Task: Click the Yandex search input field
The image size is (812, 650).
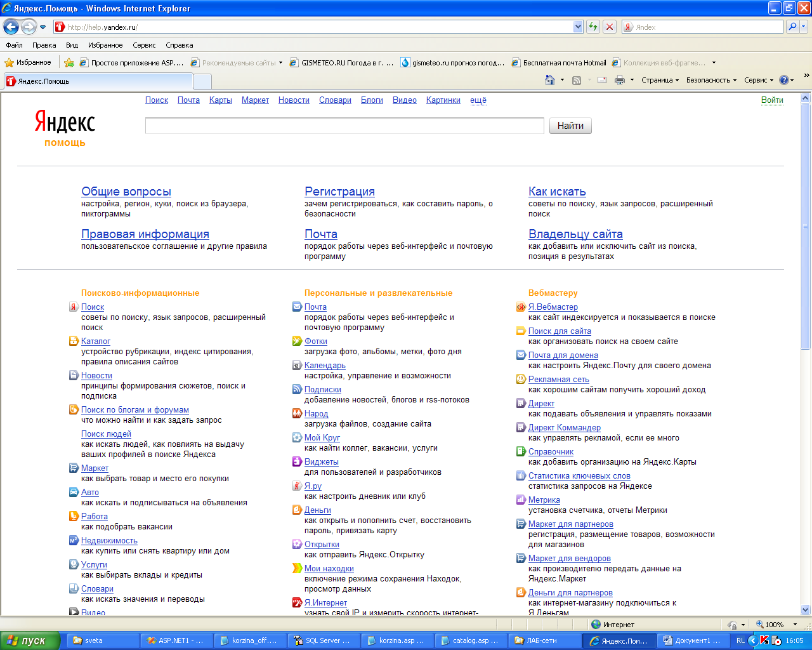Action: pyautogui.click(x=344, y=126)
